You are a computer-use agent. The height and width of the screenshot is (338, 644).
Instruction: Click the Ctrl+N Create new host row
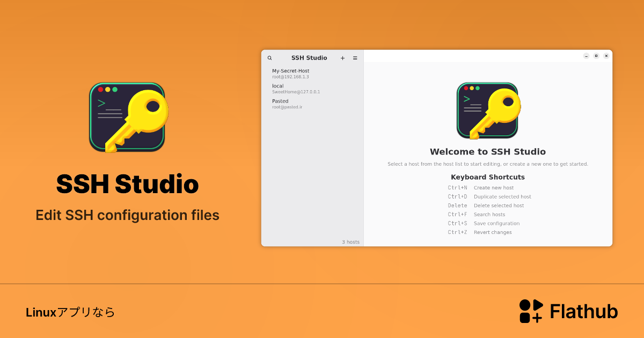coord(480,187)
